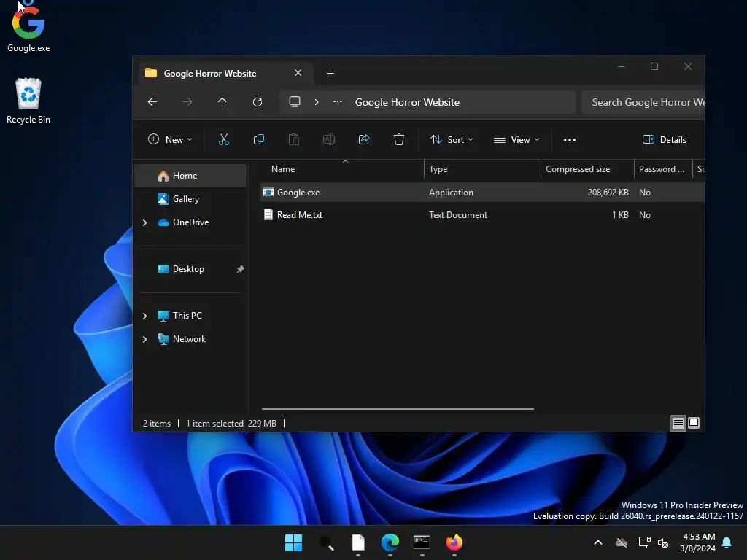Click the horizontal scrollbar in file list
747x560 pixels.
[398, 408]
